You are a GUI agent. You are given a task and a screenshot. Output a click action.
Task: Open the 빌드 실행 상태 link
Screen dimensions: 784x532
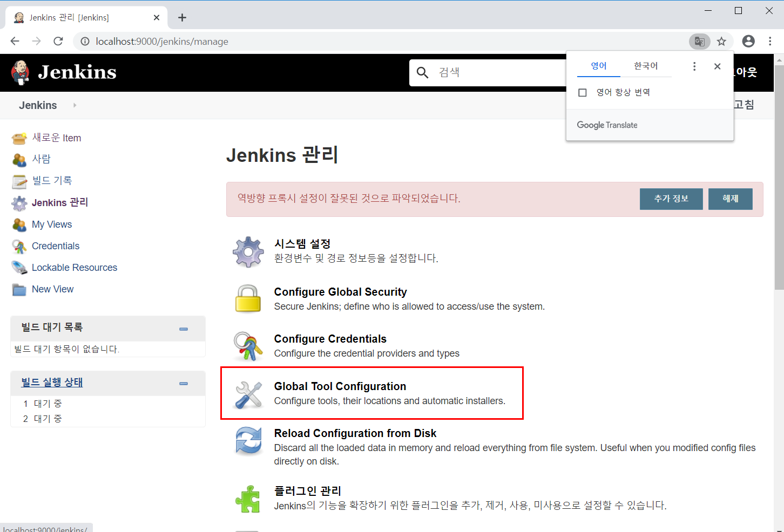(x=52, y=383)
